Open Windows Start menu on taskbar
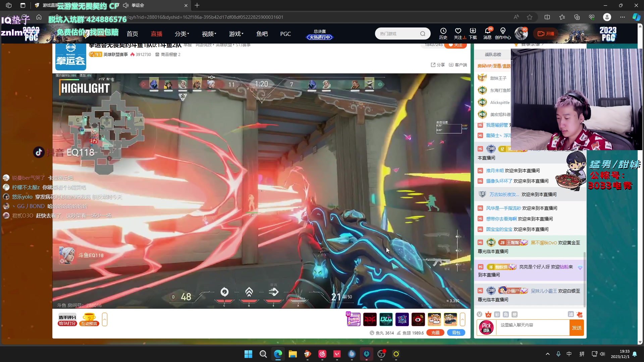This screenshot has width=644, height=362. (248, 354)
